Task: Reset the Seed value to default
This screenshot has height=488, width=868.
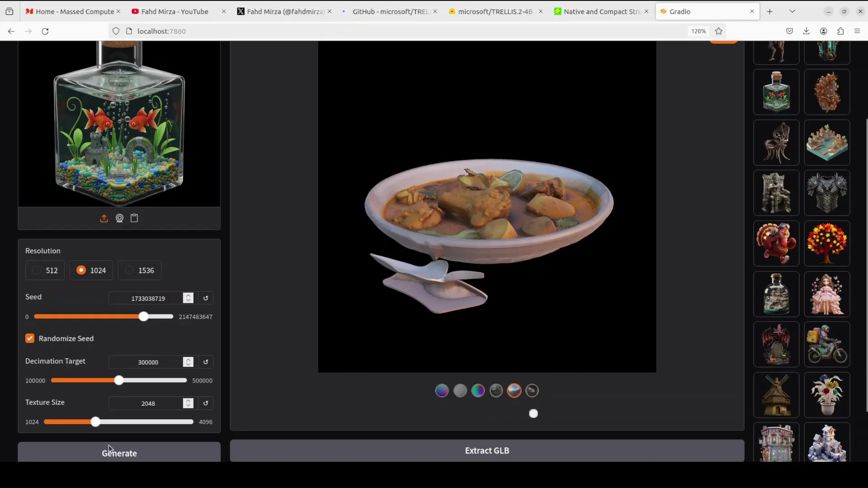Action: pyautogui.click(x=206, y=298)
